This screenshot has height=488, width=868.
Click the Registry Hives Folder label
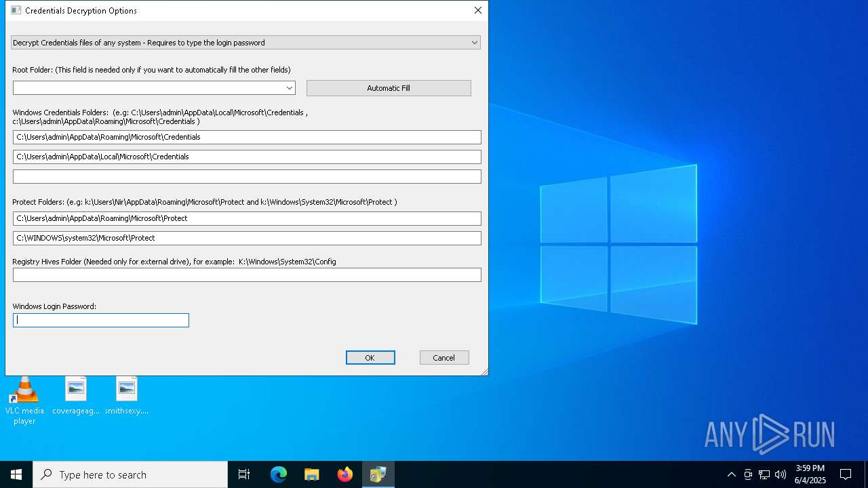pos(174,262)
